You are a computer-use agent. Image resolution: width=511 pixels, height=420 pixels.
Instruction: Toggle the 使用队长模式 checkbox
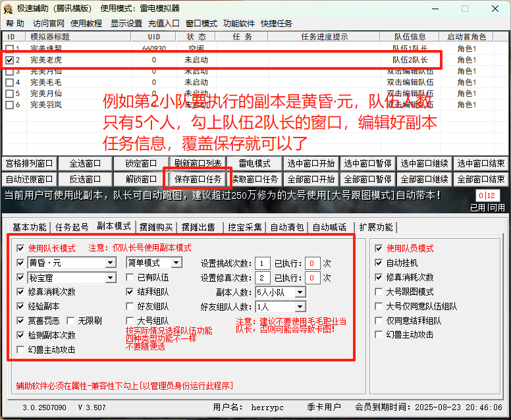(x=20, y=249)
